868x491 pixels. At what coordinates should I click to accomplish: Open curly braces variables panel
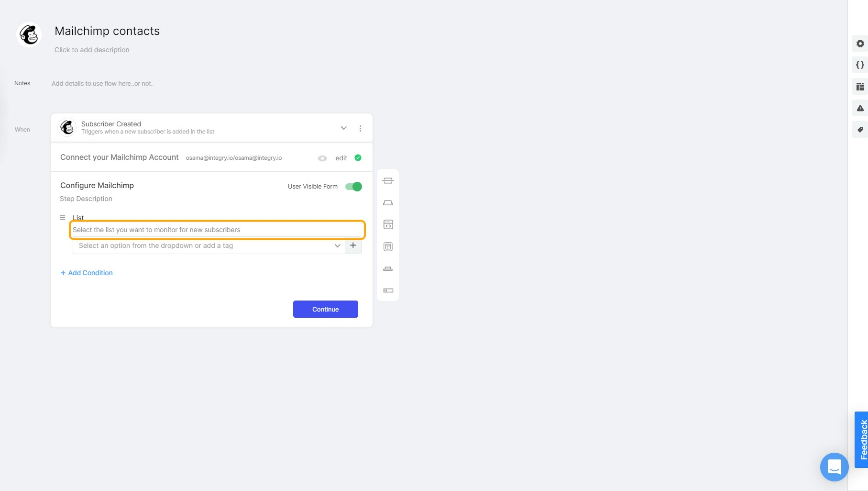[x=860, y=65]
